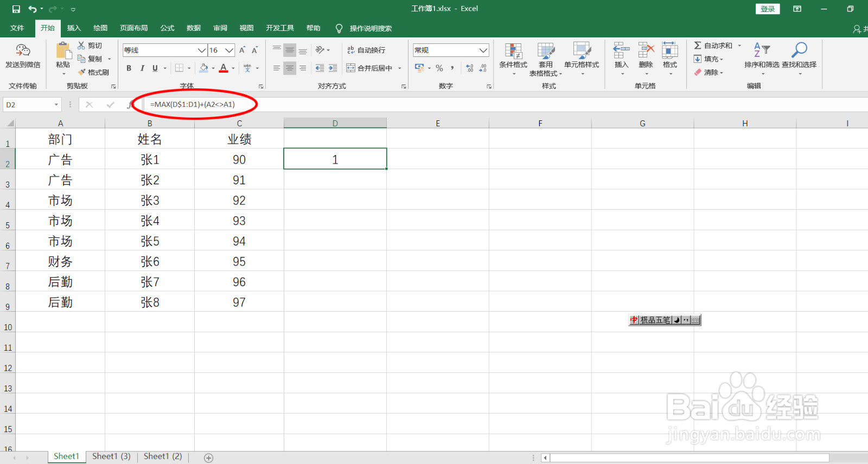Screen dimensions: 868x464
Task: Open the File tab
Action: tap(17, 28)
